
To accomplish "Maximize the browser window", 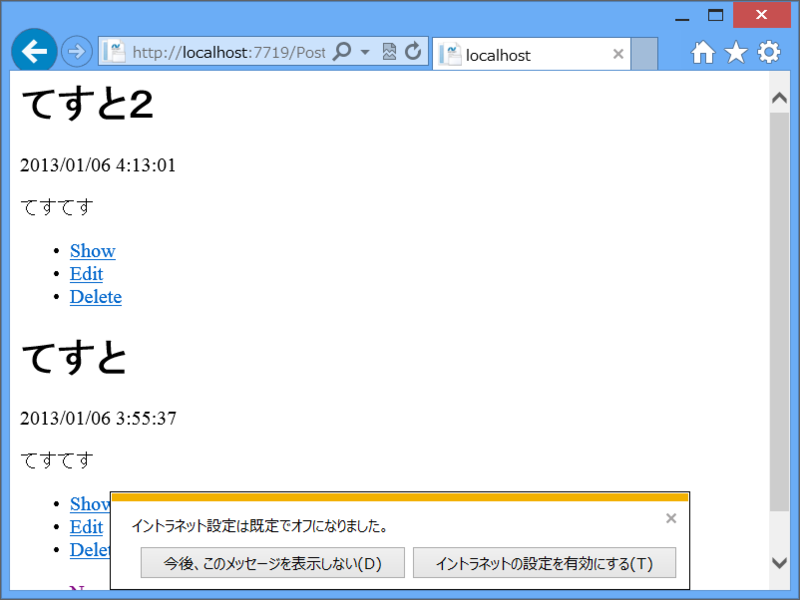I will (x=715, y=15).
